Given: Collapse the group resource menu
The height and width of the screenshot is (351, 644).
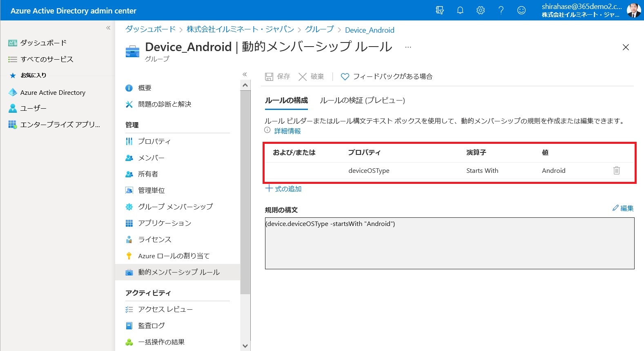Looking at the screenshot, I should coord(245,74).
